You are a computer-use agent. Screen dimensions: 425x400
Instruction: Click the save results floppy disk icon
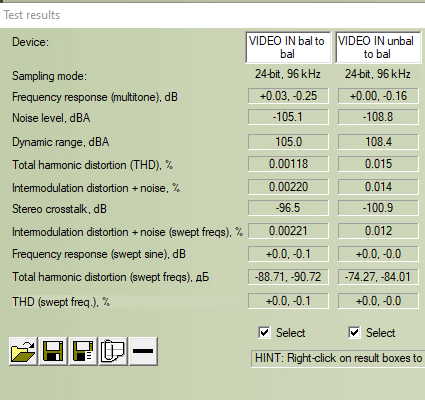tap(53, 351)
